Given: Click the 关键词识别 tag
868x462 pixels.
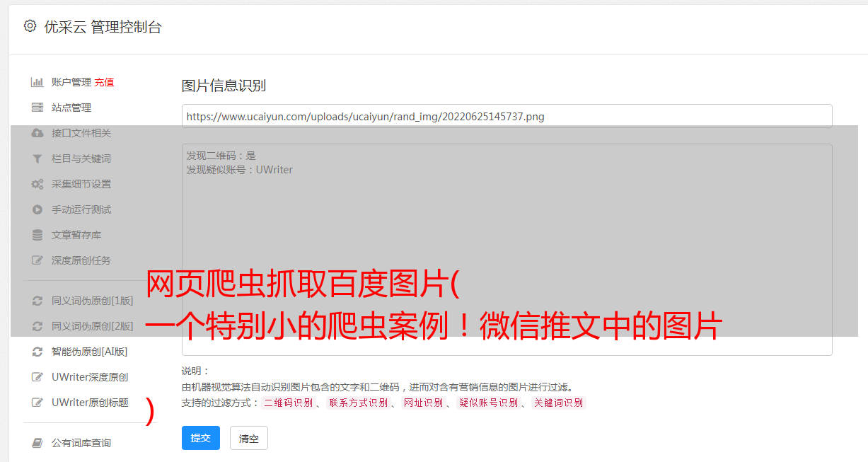Looking at the screenshot, I should tap(559, 403).
